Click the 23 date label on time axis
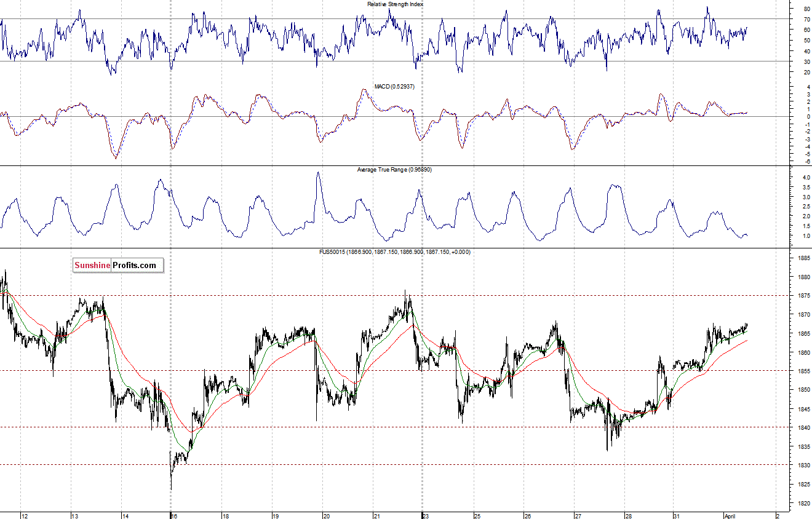This screenshot has width=812, height=519. [x=426, y=516]
